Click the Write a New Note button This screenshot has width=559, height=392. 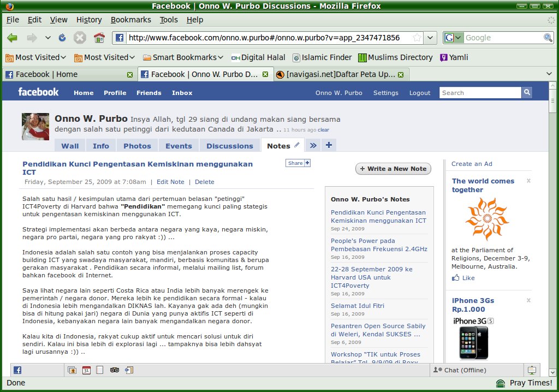(x=393, y=169)
